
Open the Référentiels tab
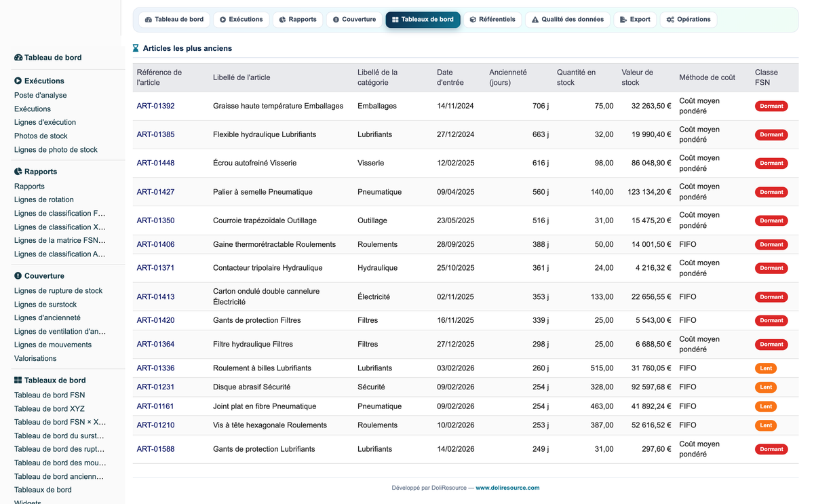[x=492, y=20]
